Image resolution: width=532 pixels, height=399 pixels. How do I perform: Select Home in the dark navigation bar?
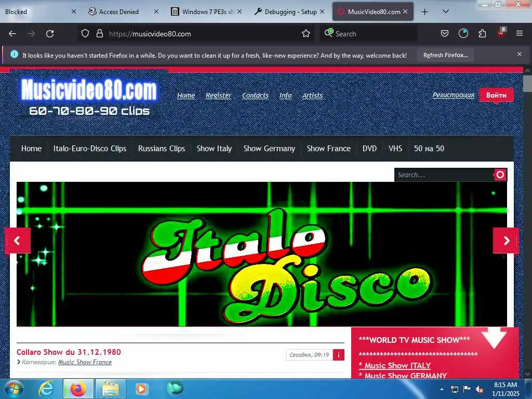(31, 149)
